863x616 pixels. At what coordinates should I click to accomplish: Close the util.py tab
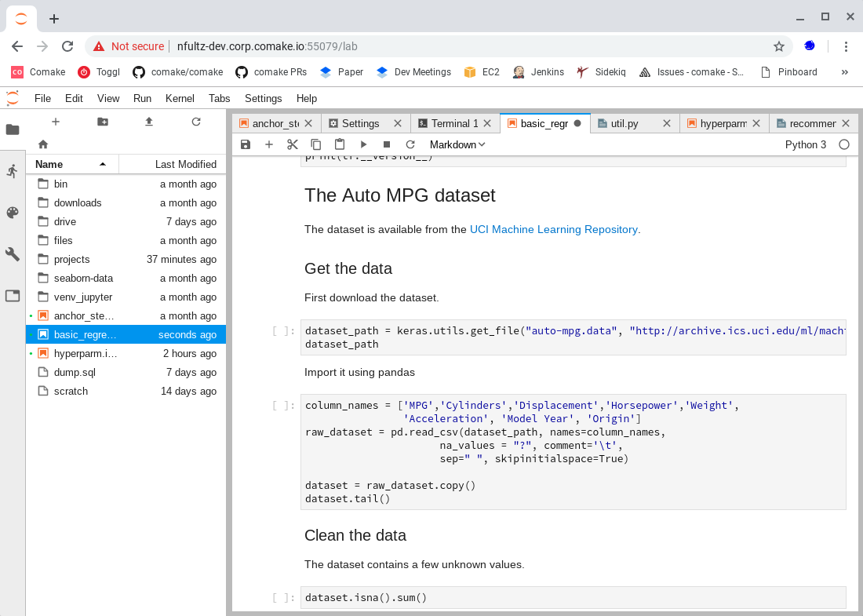(x=667, y=123)
